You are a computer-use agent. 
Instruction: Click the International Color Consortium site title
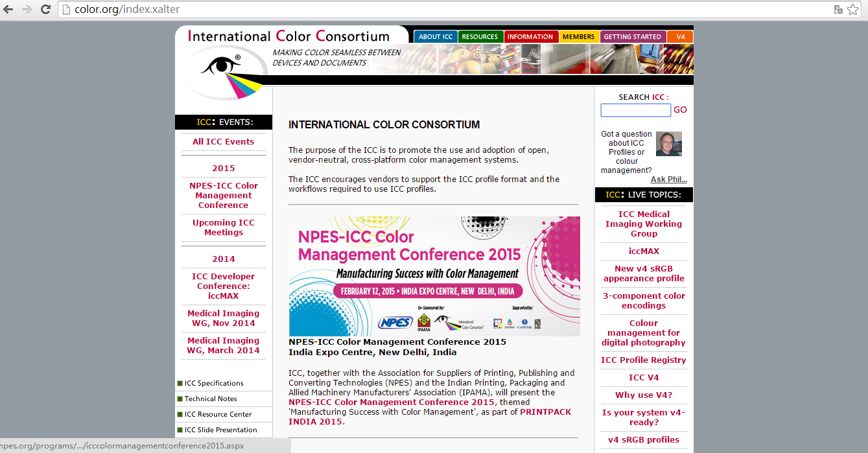click(288, 36)
